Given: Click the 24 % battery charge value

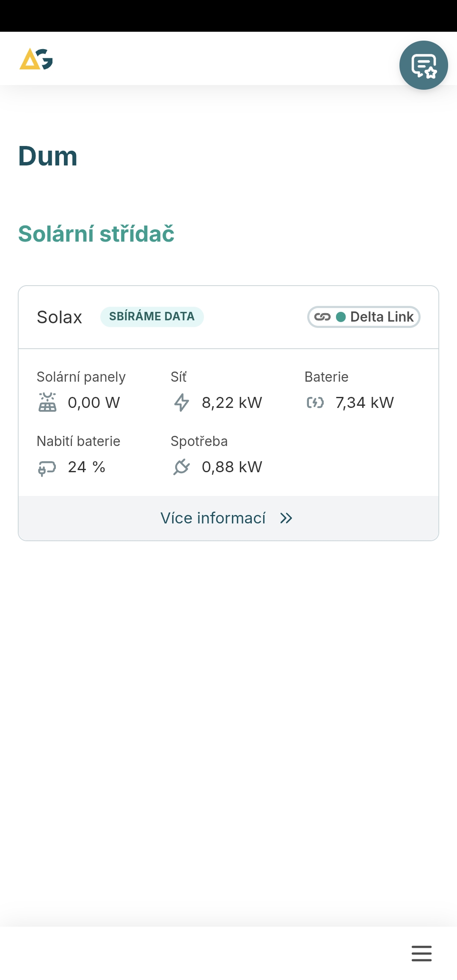Looking at the screenshot, I should (x=87, y=467).
